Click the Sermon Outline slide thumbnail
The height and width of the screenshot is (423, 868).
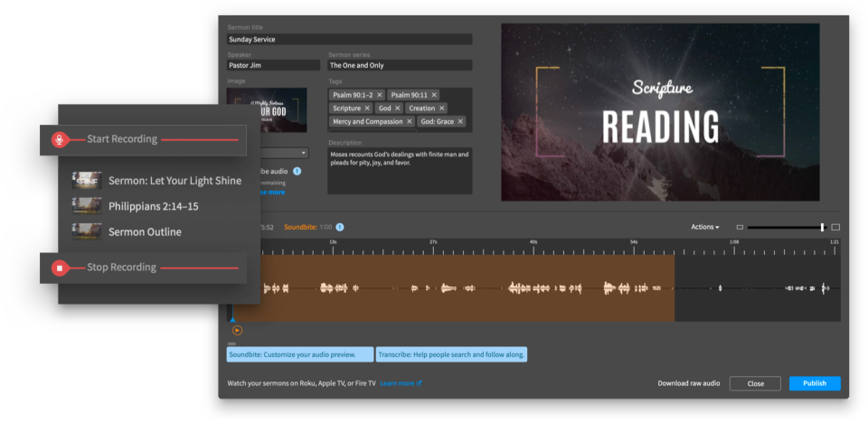tap(87, 231)
